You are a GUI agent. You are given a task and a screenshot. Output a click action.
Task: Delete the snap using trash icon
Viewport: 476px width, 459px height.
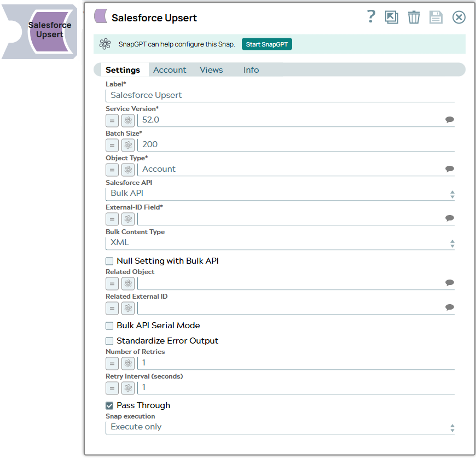[x=414, y=17]
